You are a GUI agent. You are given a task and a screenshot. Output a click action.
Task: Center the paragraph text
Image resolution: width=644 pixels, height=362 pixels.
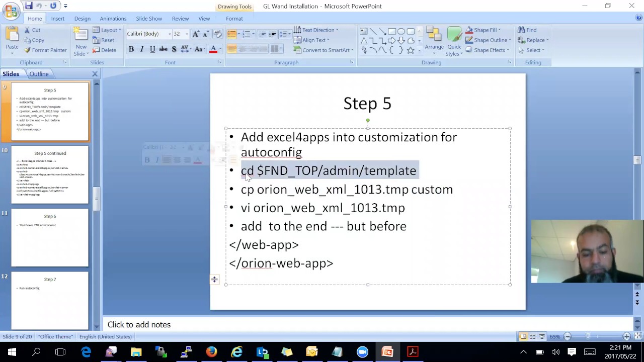242,49
